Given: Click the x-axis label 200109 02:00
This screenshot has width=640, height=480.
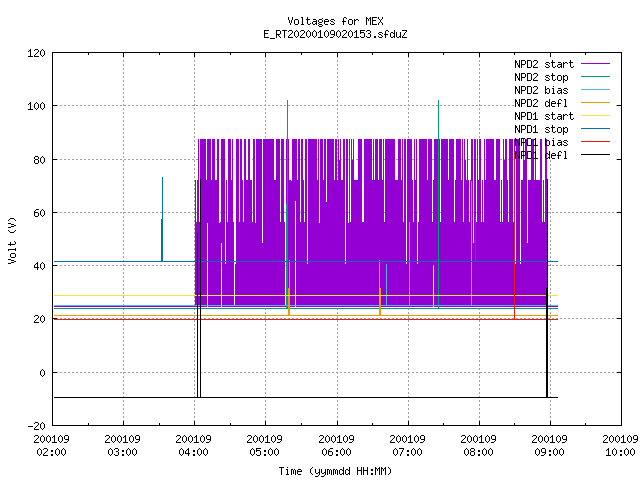Looking at the screenshot, I should [x=51, y=446].
